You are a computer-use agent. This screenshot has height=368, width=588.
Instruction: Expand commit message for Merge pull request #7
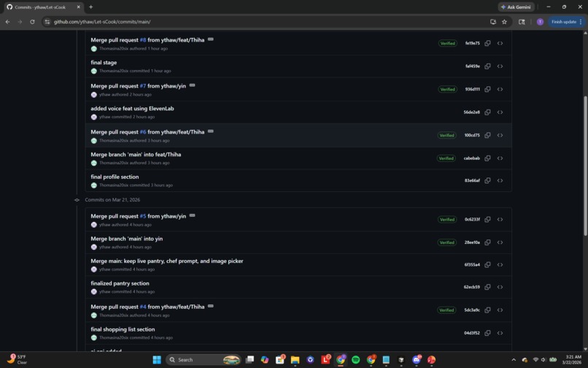tap(193, 85)
